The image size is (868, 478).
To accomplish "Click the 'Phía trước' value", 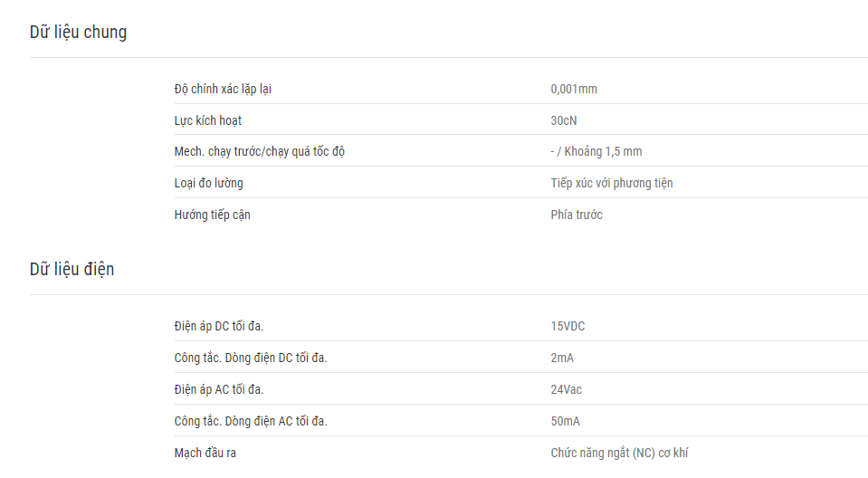I will [577, 215].
